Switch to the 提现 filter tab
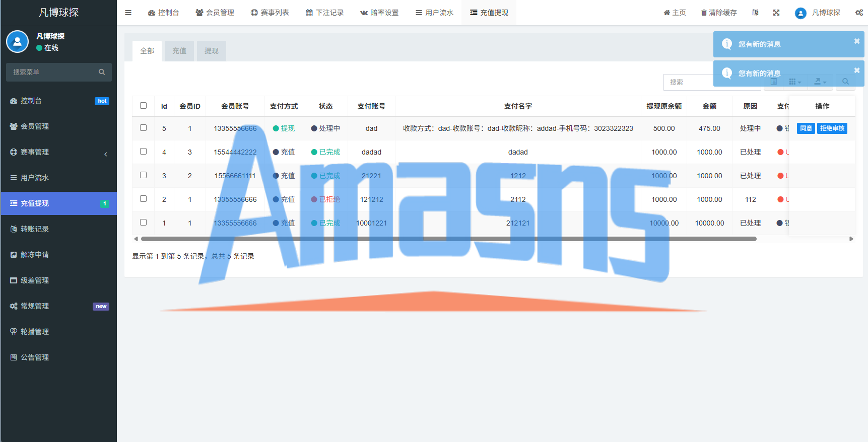Image resolution: width=868 pixels, height=442 pixels. point(212,51)
